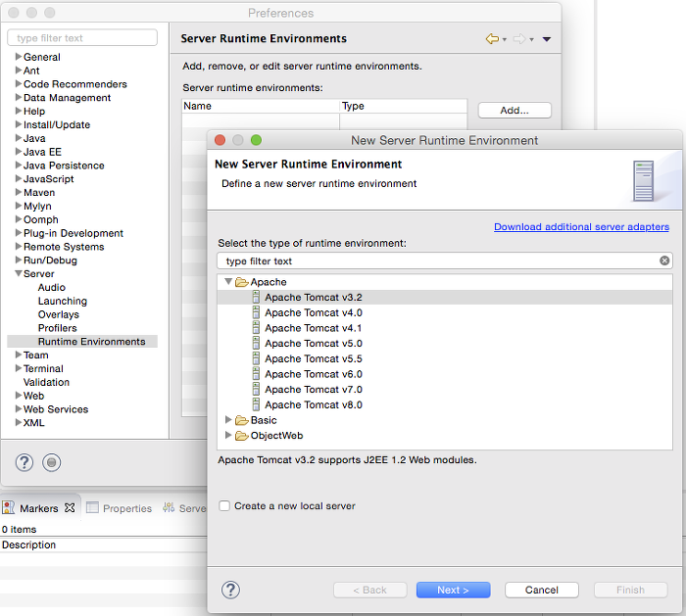Expand the Web Services preferences node
The image size is (686, 616).
click(19, 408)
